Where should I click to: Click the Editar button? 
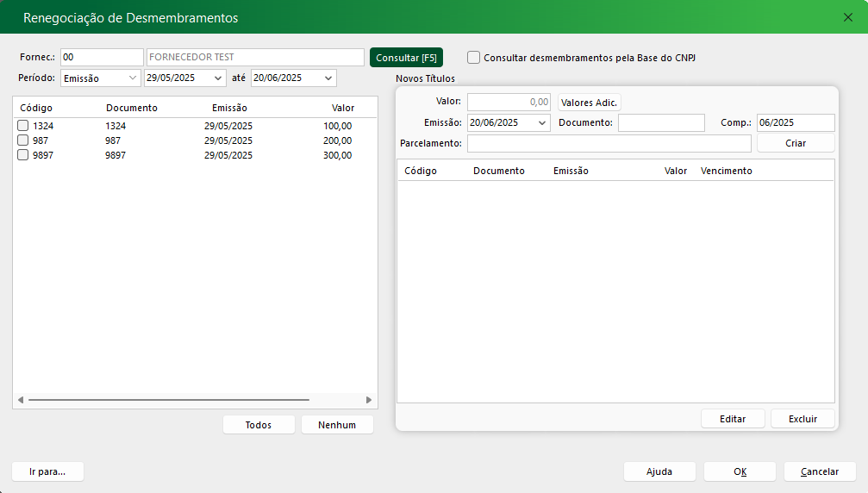click(x=733, y=419)
